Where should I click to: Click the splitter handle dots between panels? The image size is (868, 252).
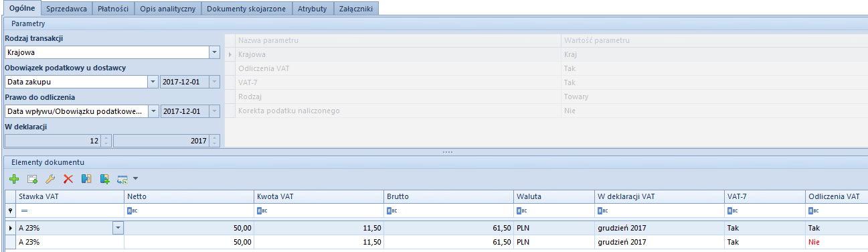coord(448,152)
